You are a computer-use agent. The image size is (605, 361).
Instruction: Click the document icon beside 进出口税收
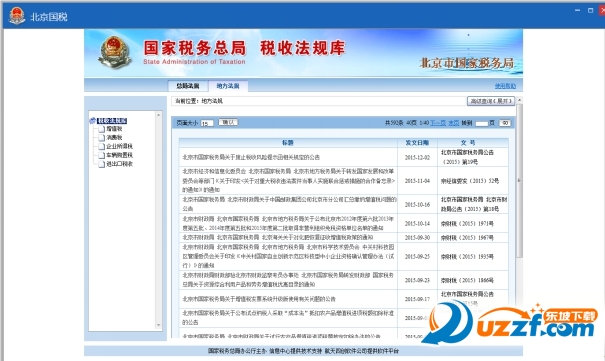click(x=101, y=164)
